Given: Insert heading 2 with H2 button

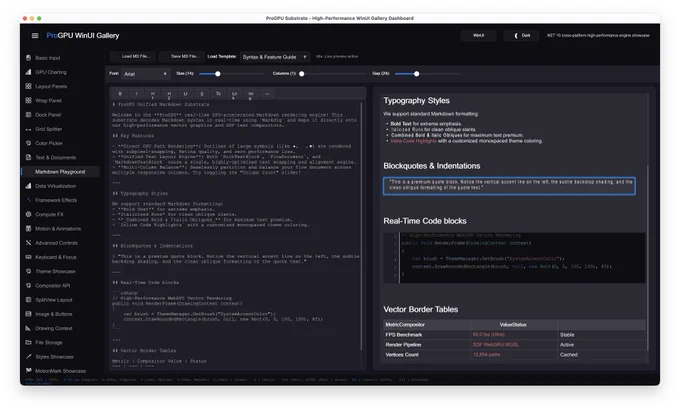Looking at the screenshot, I should coord(169,94).
